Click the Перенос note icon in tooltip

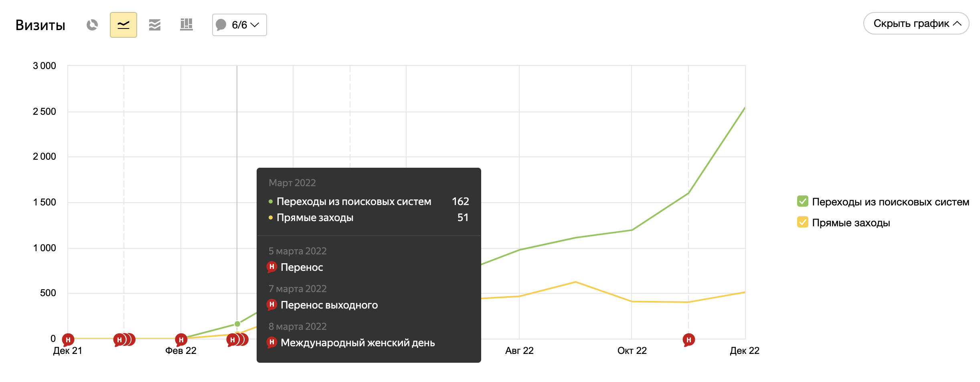pyautogui.click(x=272, y=267)
